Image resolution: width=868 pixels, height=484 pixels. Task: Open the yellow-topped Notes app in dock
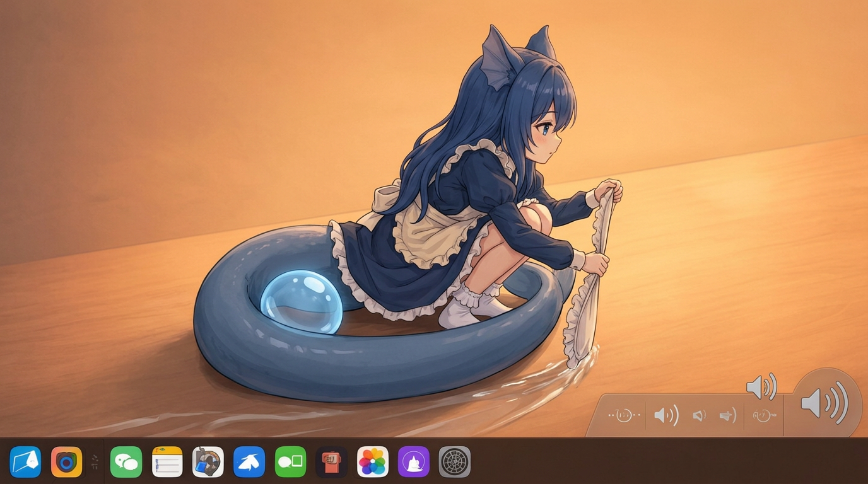click(167, 462)
